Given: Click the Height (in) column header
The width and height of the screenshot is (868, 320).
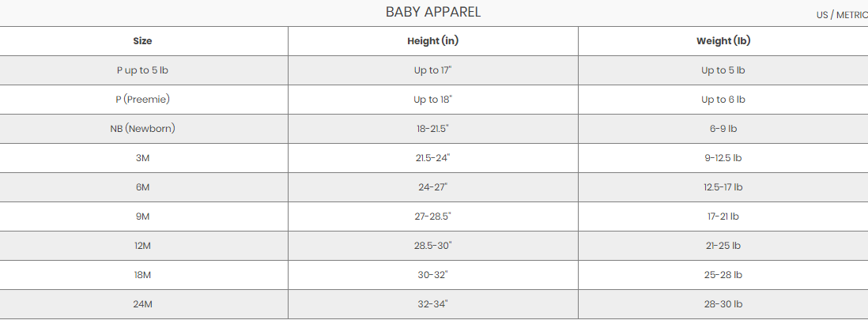Looking at the screenshot, I should pos(433,41).
